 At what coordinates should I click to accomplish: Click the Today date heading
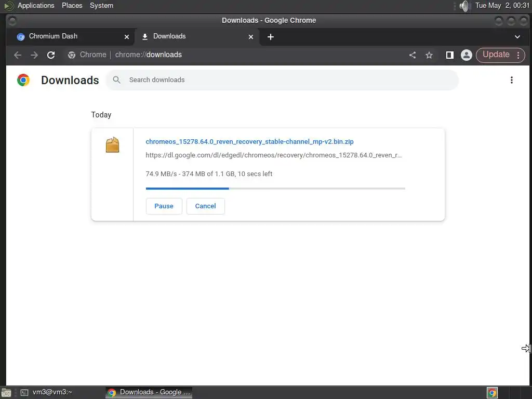pos(101,115)
